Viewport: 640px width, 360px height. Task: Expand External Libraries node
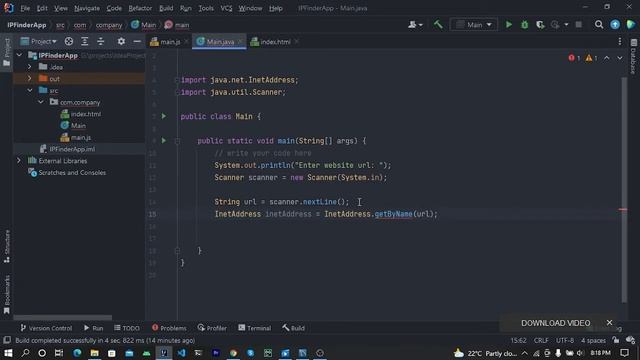[x=19, y=160]
